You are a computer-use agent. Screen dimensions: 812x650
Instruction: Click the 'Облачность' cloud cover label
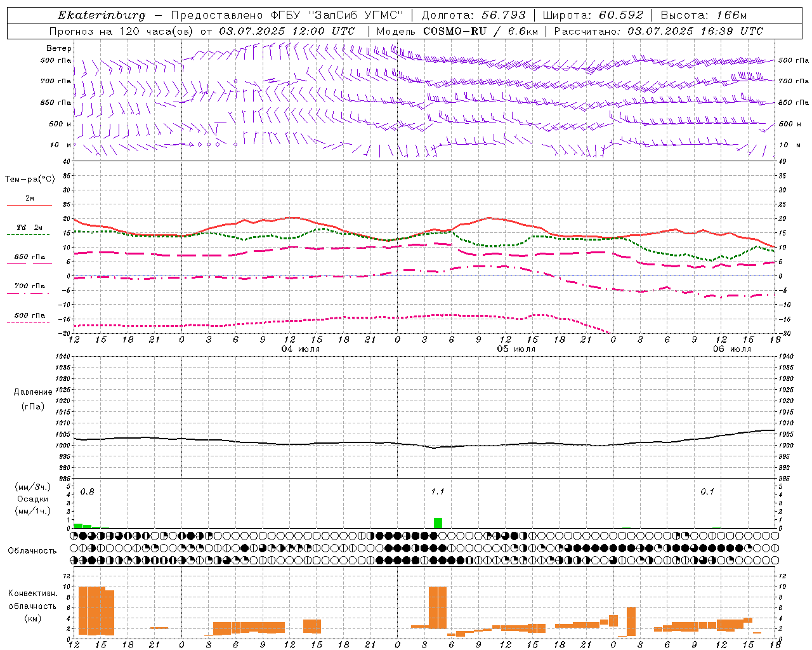click(32, 551)
